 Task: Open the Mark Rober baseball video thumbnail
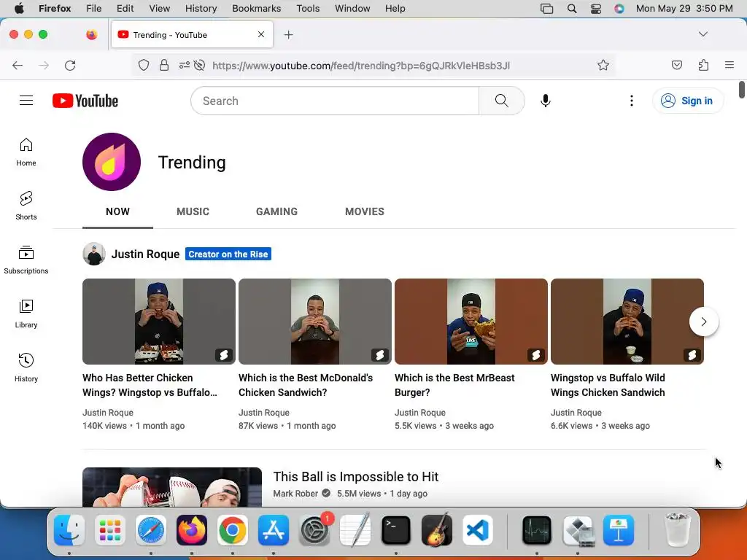pos(172,486)
